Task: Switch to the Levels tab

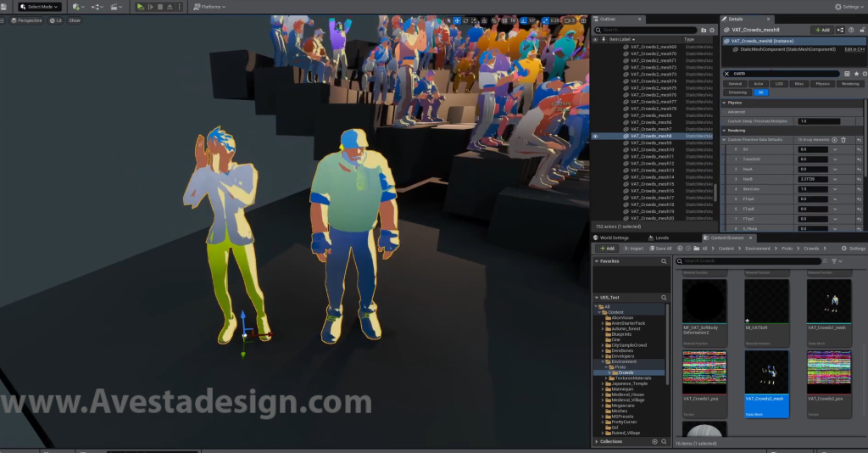Action: pyautogui.click(x=659, y=238)
